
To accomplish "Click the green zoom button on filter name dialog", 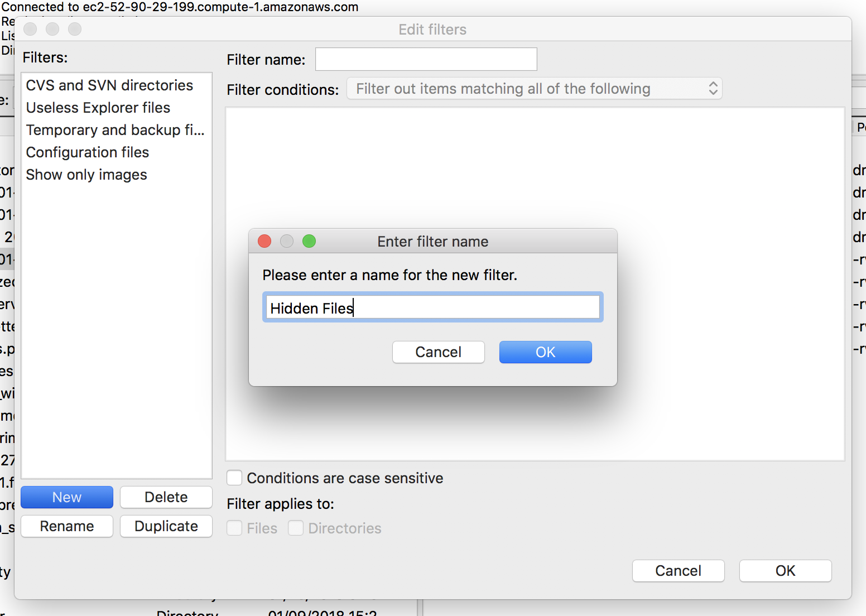I will tap(309, 241).
